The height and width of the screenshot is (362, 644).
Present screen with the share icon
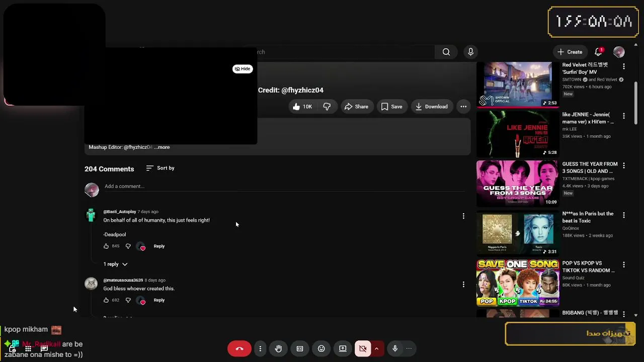click(x=343, y=348)
